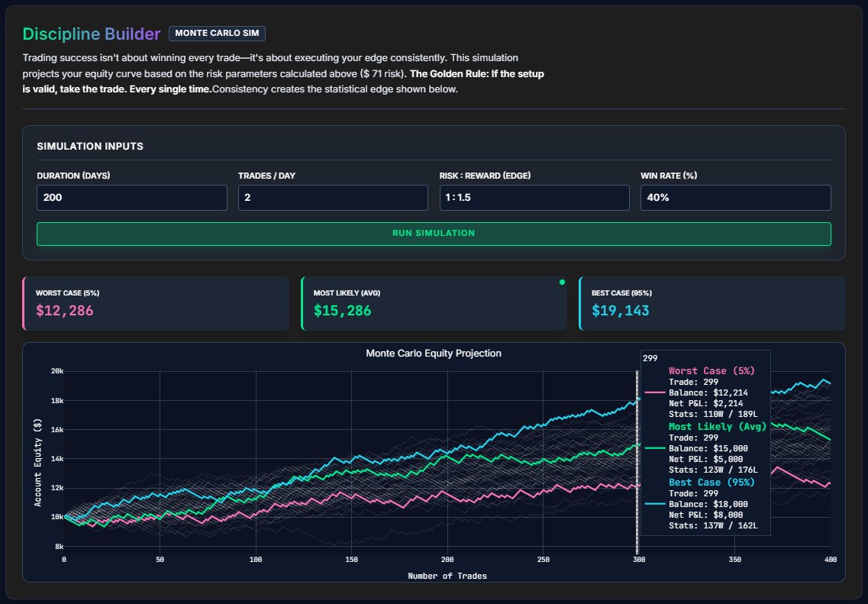Click the Monte Carlo Sim badge
Image resolution: width=868 pixels, height=604 pixels.
tap(217, 34)
